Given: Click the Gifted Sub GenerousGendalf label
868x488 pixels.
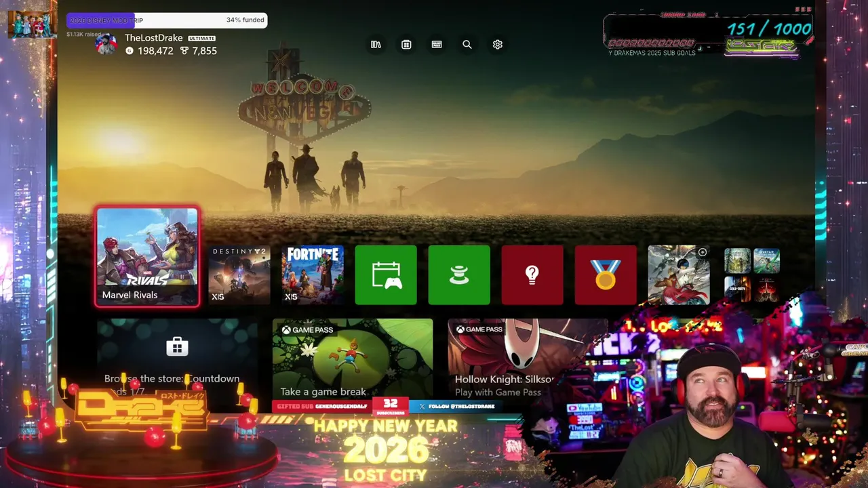Looking at the screenshot, I should (x=323, y=406).
